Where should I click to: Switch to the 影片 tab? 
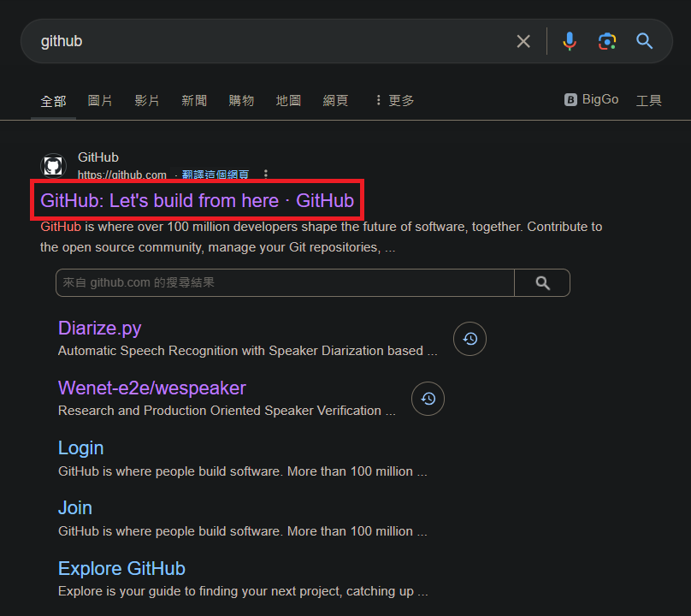(147, 101)
